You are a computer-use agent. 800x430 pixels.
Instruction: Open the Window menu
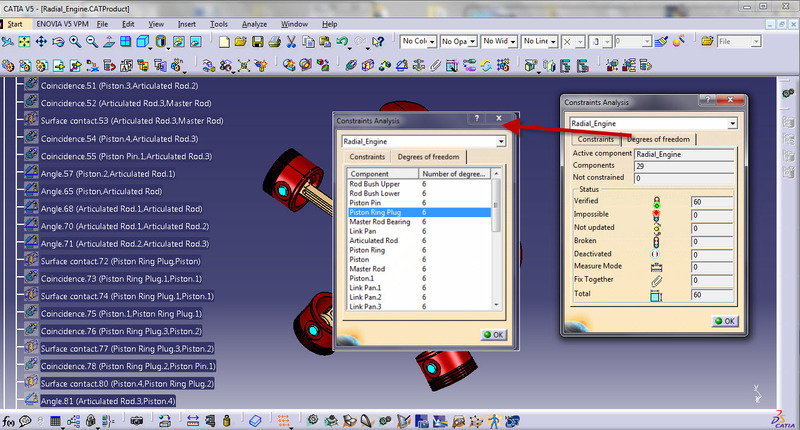click(294, 24)
